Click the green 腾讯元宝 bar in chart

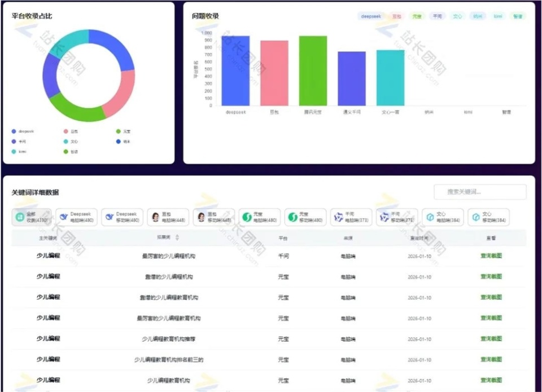coord(313,71)
